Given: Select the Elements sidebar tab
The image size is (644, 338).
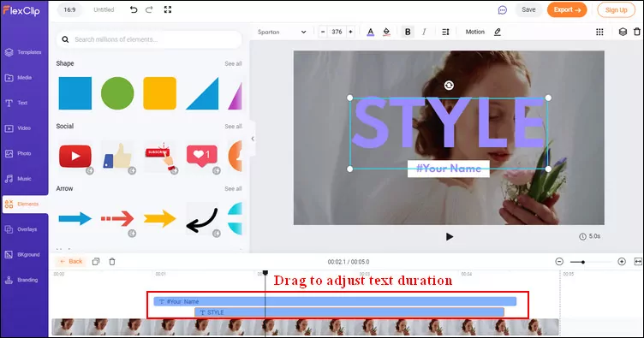Looking at the screenshot, I should point(25,204).
